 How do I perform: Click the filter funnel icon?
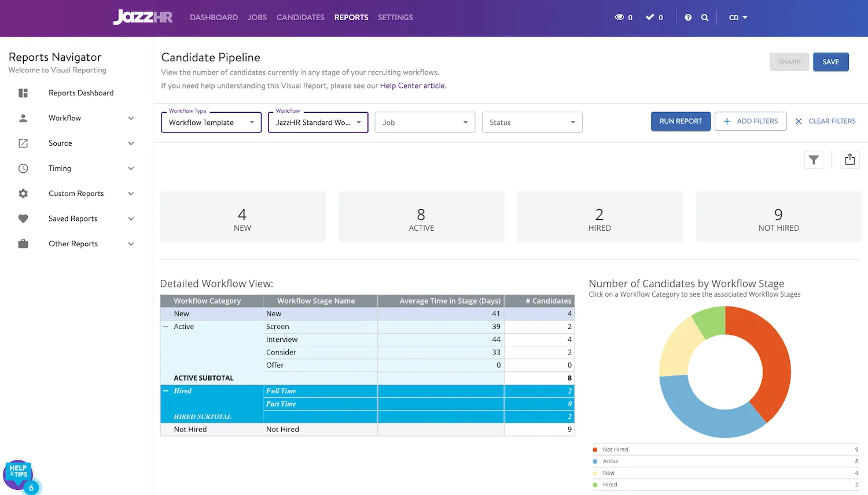pyautogui.click(x=814, y=160)
